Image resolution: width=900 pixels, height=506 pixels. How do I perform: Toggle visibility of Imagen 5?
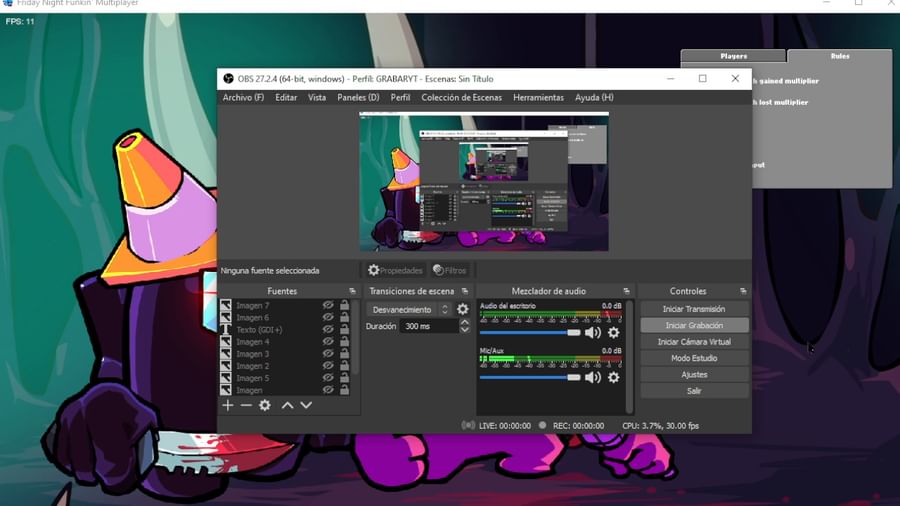pyautogui.click(x=328, y=378)
